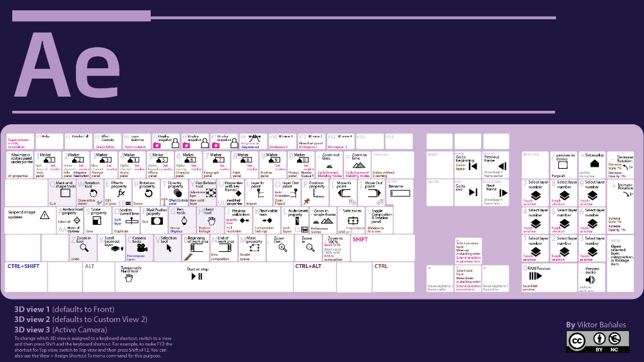Click the Select layer number icon on numpad 3

click(592, 252)
